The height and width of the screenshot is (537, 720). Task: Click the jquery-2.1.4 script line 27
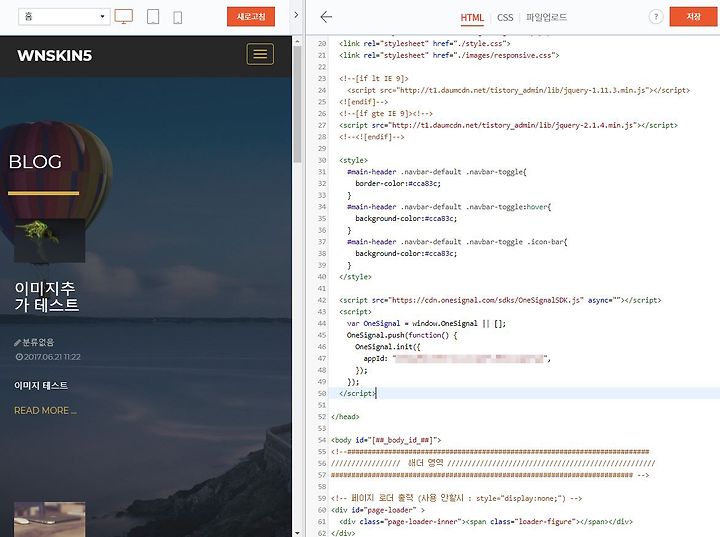pos(508,125)
